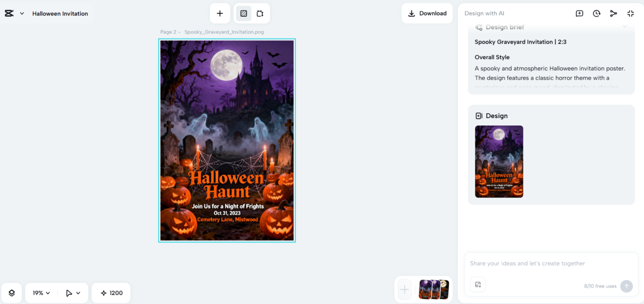Open the edit history clock icon

[597, 13]
